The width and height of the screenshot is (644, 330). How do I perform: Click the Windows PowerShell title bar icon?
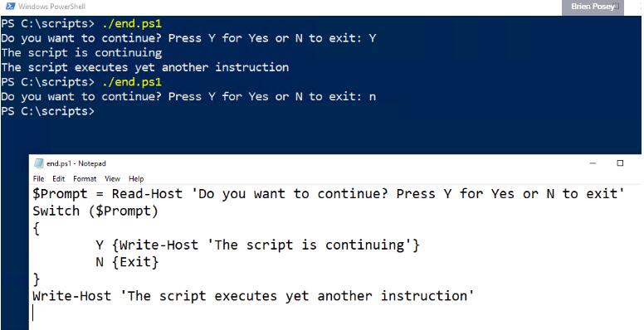[x=10, y=6]
